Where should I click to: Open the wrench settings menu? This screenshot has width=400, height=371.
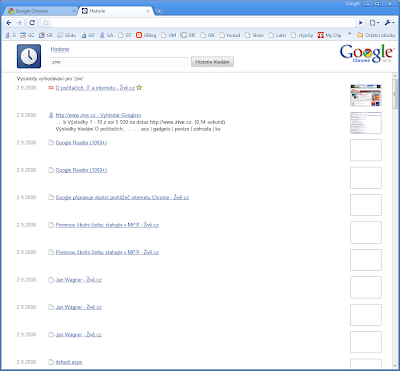click(389, 23)
